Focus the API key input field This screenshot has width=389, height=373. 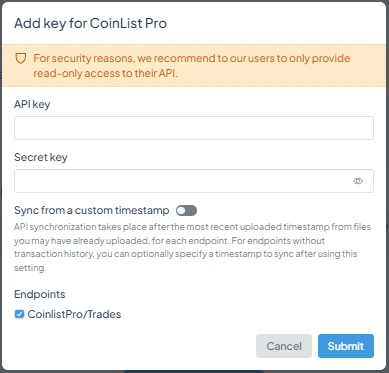194,128
